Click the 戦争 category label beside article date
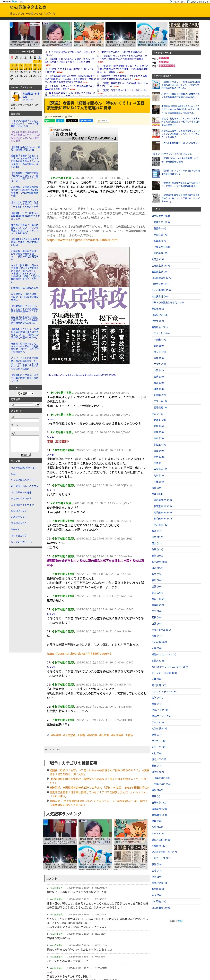210x980 pixels. click(x=70, y=116)
